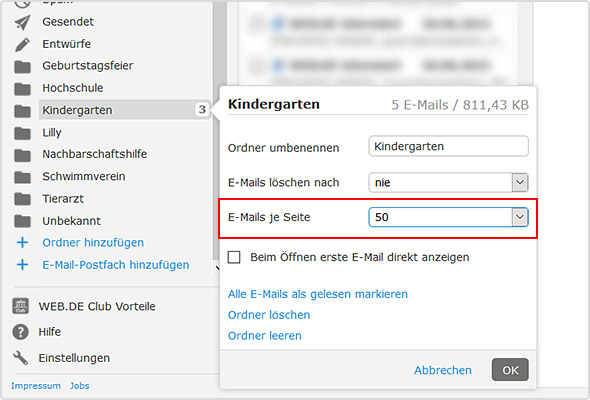590x400 pixels.
Task: Click Alle E-Mails als gelesen markieren
Action: (318, 294)
